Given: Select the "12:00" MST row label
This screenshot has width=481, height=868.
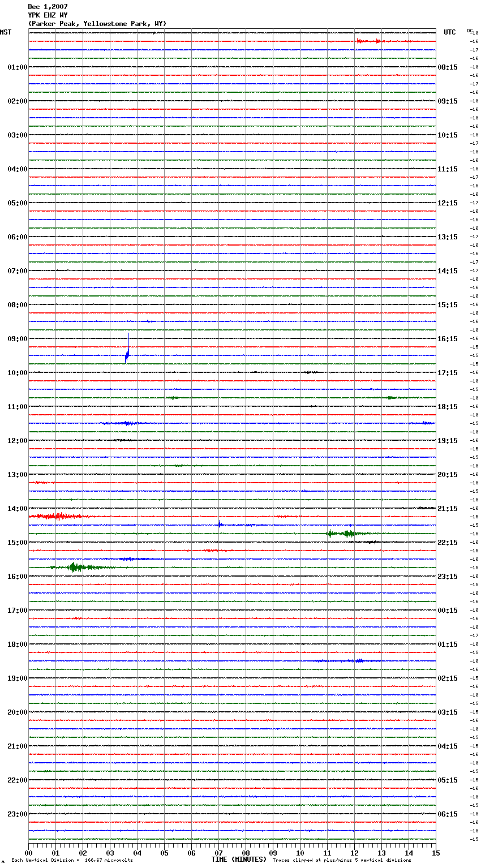Looking at the screenshot, I should click(x=18, y=441).
